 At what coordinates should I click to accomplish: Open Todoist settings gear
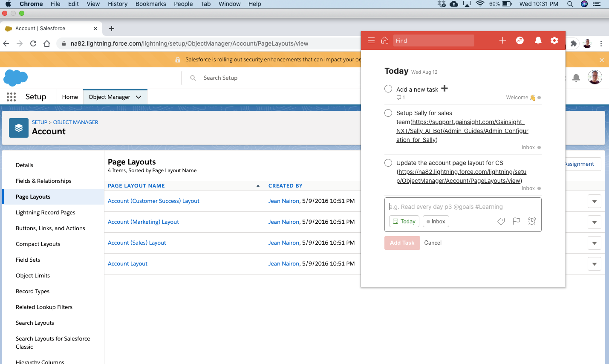(554, 40)
